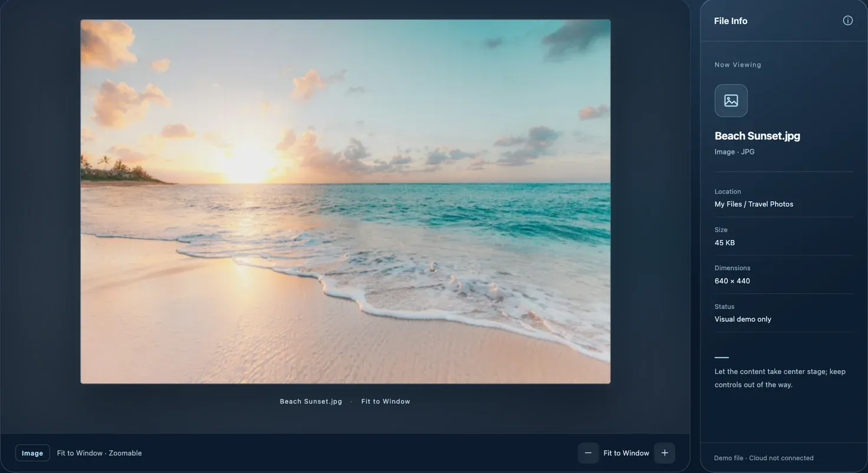The image size is (868, 473).
Task: Click the File Info panel title
Action: tap(731, 21)
